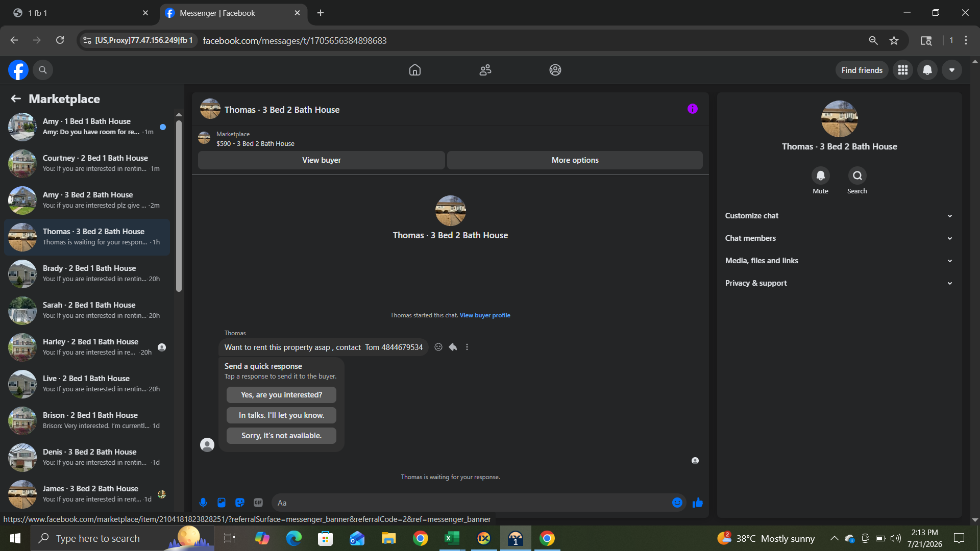Mute the Thomas conversation

[820, 176]
